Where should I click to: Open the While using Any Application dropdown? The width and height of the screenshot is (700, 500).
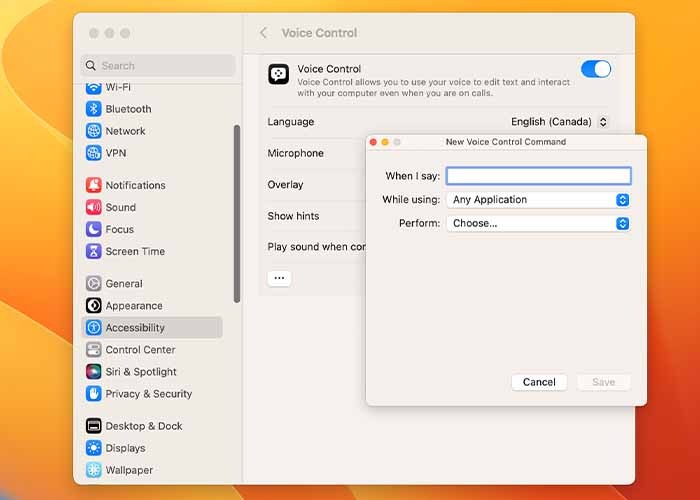tap(538, 200)
